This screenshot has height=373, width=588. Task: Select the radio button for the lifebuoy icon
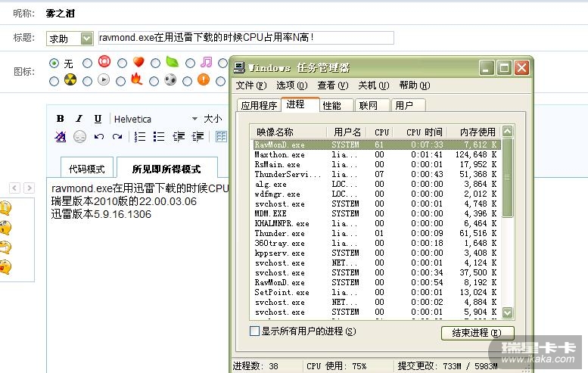[x=87, y=63]
